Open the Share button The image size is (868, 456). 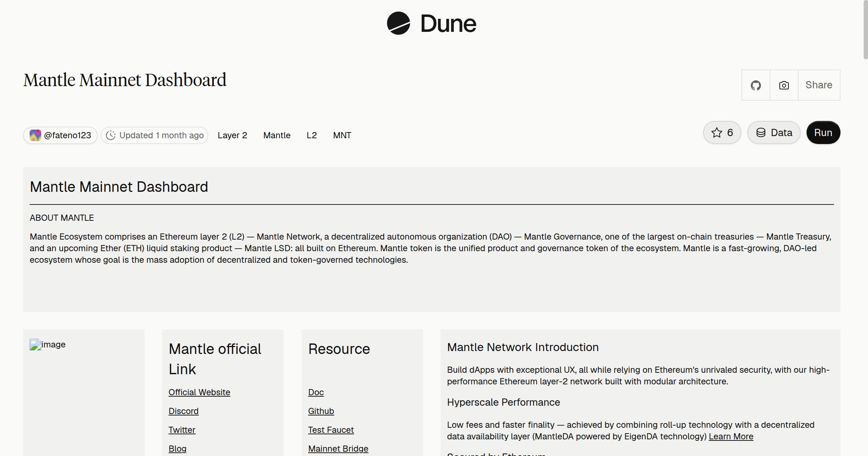(819, 85)
